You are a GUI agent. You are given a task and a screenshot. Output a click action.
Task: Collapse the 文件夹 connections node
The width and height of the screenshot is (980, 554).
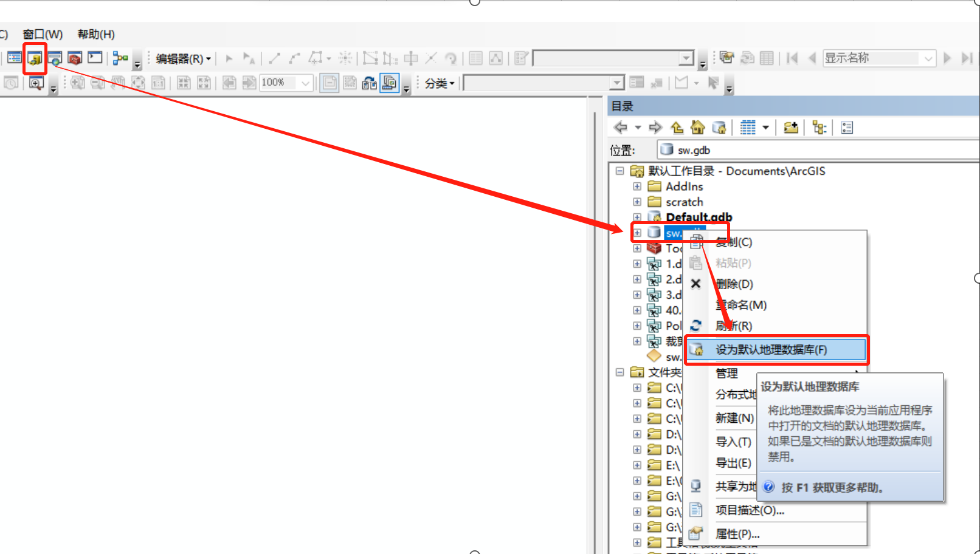point(619,372)
